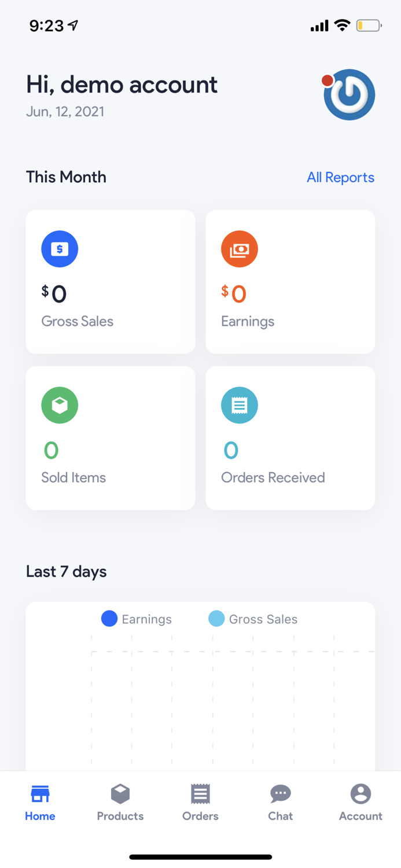Viewport: 401px width, 868px height.
Task: Tap the Sold Items card
Action: click(x=110, y=437)
